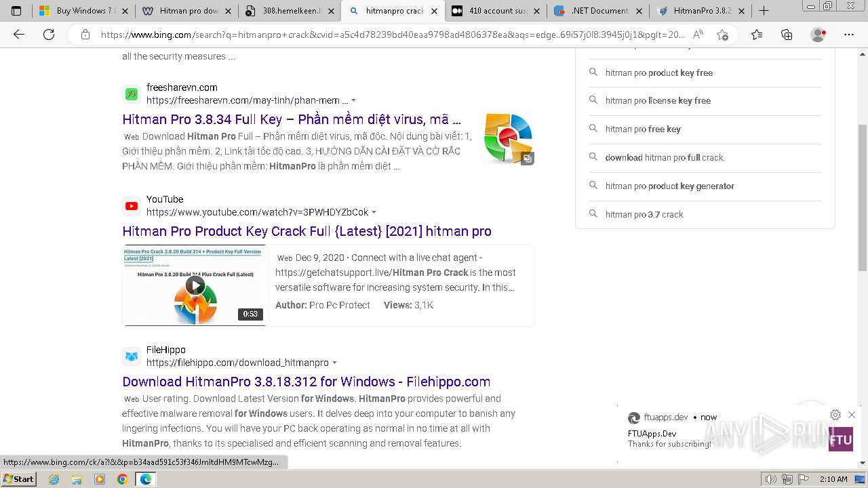Viewport: 868px width, 488px height.
Task: Switch to Hitman pro download tab
Action: (x=186, y=11)
